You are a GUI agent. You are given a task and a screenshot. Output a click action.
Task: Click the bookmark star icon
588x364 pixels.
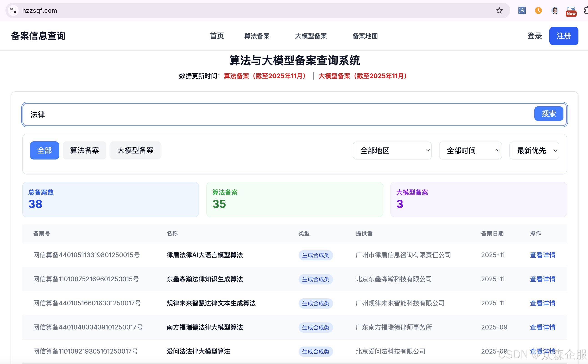coord(499,10)
